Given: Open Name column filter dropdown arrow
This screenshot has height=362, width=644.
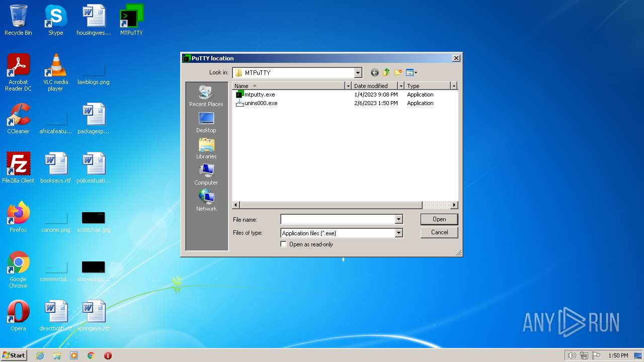Looking at the screenshot, I should [x=348, y=86].
